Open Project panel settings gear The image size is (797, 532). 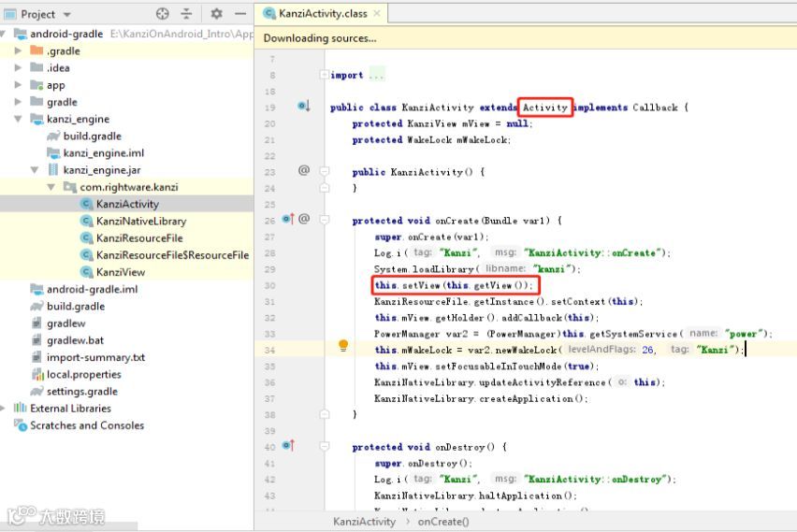click(216, 14)
